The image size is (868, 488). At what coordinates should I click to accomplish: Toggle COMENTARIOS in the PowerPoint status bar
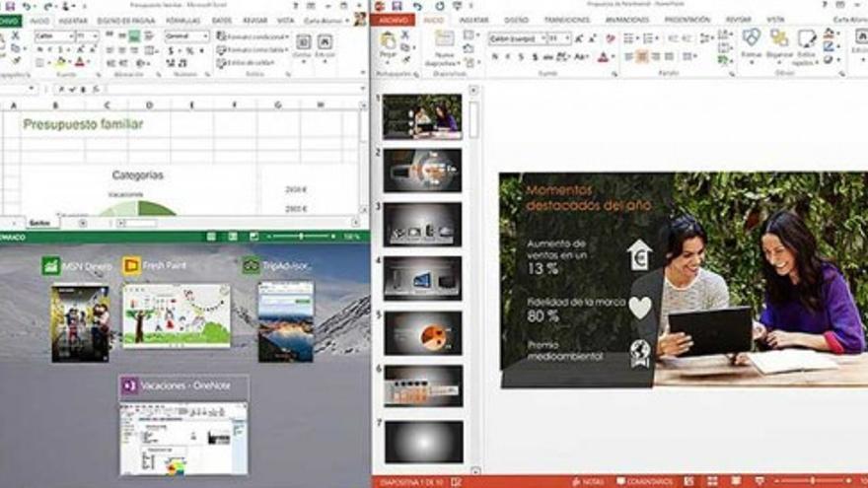point(644,482)
